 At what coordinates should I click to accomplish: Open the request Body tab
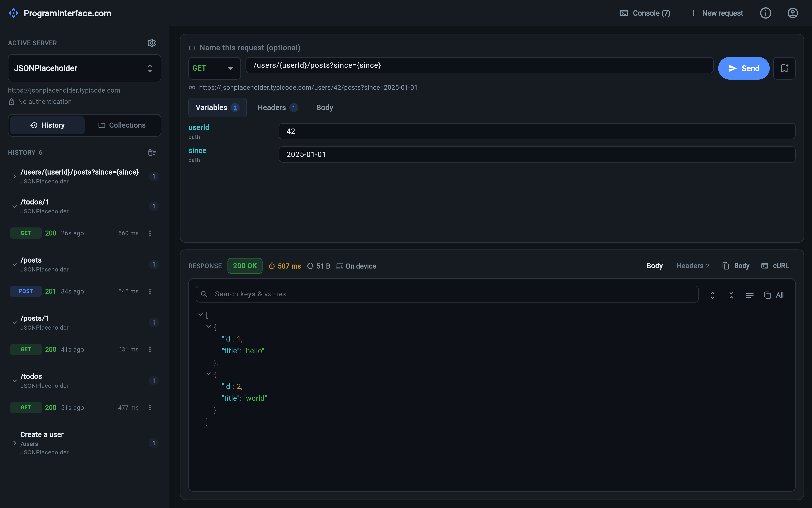[324, 107]
